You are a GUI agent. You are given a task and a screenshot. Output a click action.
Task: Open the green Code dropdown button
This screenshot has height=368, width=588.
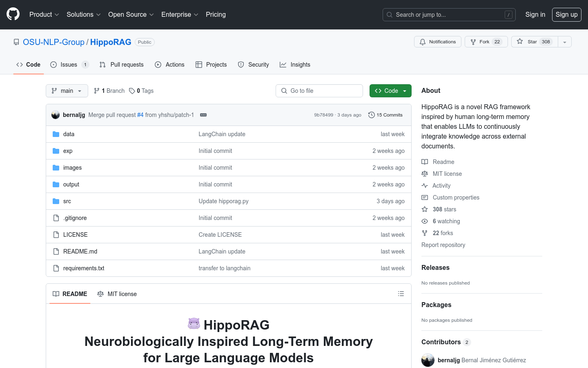[390, 91]
